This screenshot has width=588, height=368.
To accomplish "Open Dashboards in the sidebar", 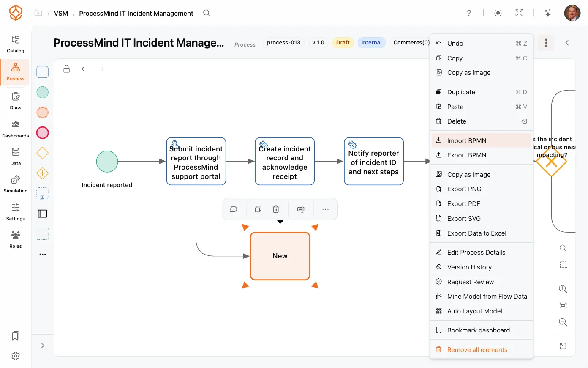I will pos(16,129).
